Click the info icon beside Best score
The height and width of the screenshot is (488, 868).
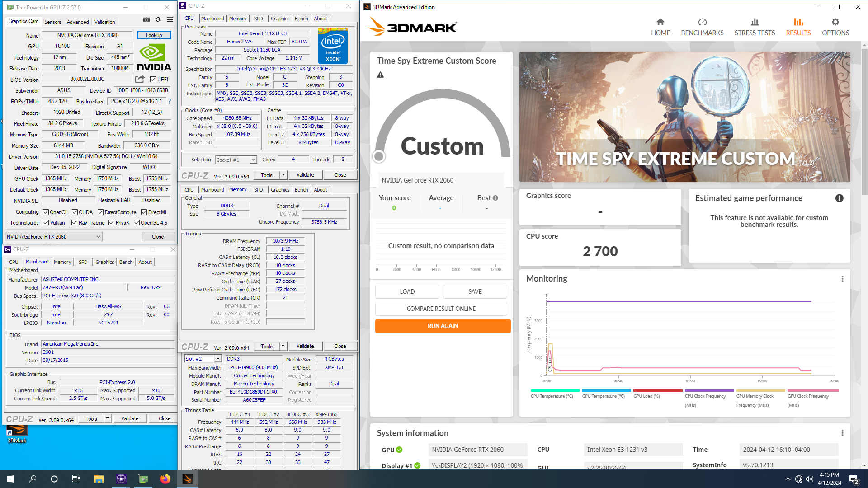coord(495,198)
